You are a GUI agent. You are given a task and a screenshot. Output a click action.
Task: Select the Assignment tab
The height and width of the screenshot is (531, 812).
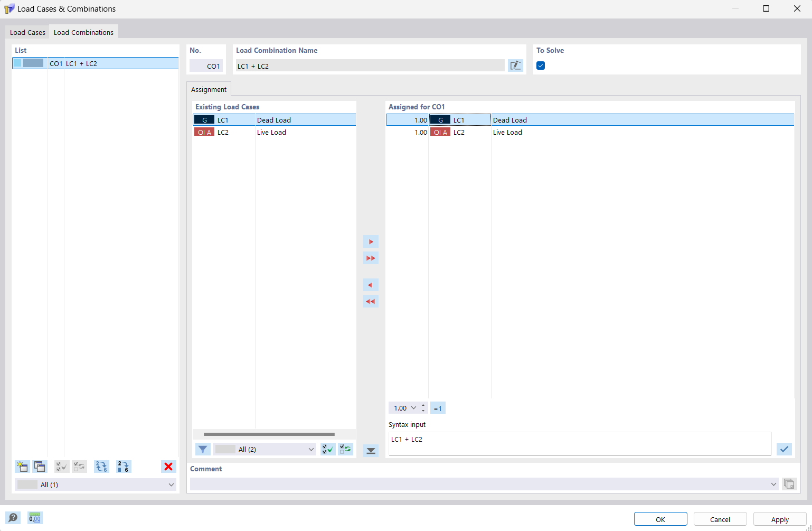click(x=209, y=89)
